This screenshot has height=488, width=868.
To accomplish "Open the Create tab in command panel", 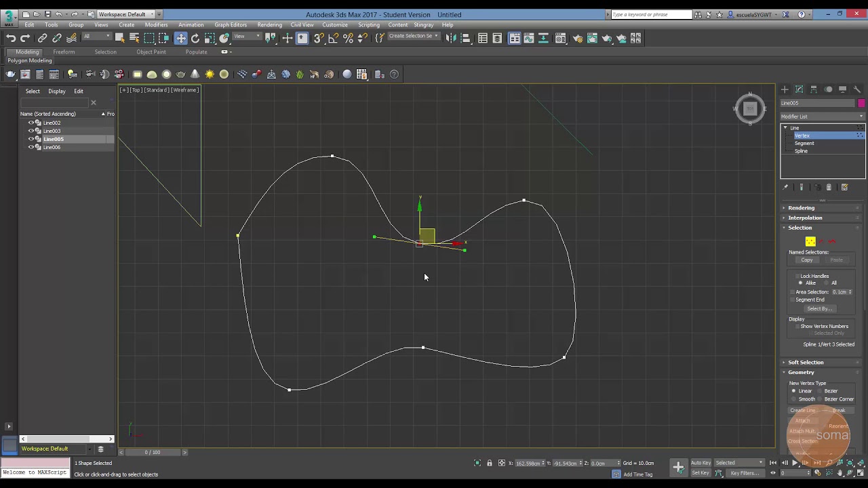I will pyautogui.click(x=785, y=89).
